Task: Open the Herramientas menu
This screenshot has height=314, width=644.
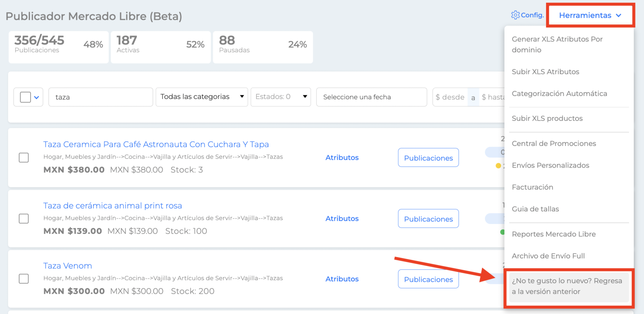Action: (590, 15)
